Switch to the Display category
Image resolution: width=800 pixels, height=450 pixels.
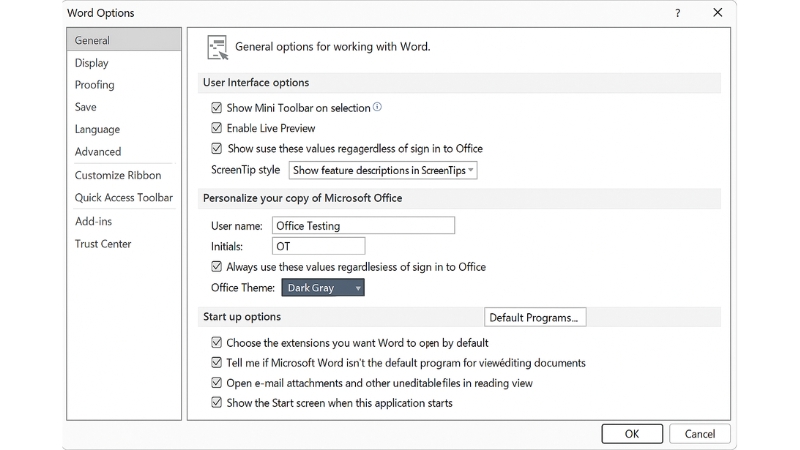[x=92, y=63]
